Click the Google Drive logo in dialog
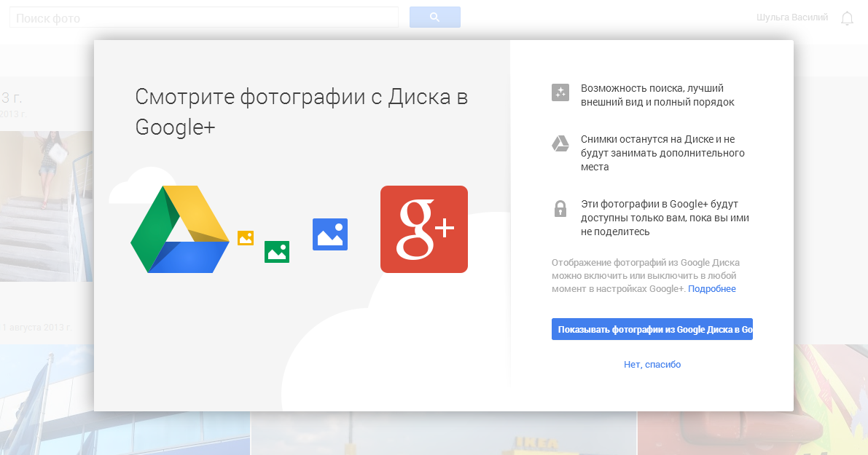The image size is (868, 455). pyautogui.click(x=180, y=229)
